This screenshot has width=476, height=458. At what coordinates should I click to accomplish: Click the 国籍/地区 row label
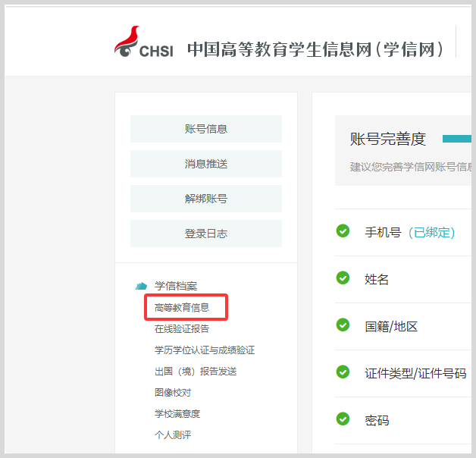pos(391,327)
